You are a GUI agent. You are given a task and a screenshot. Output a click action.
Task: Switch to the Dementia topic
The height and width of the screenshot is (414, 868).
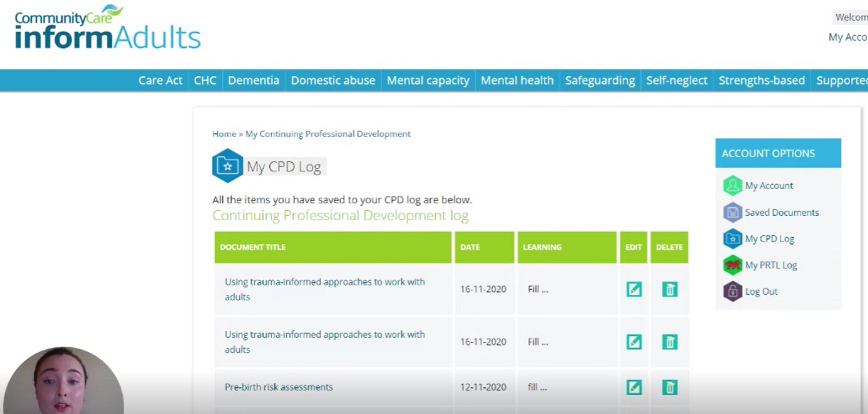click(254, 80)
